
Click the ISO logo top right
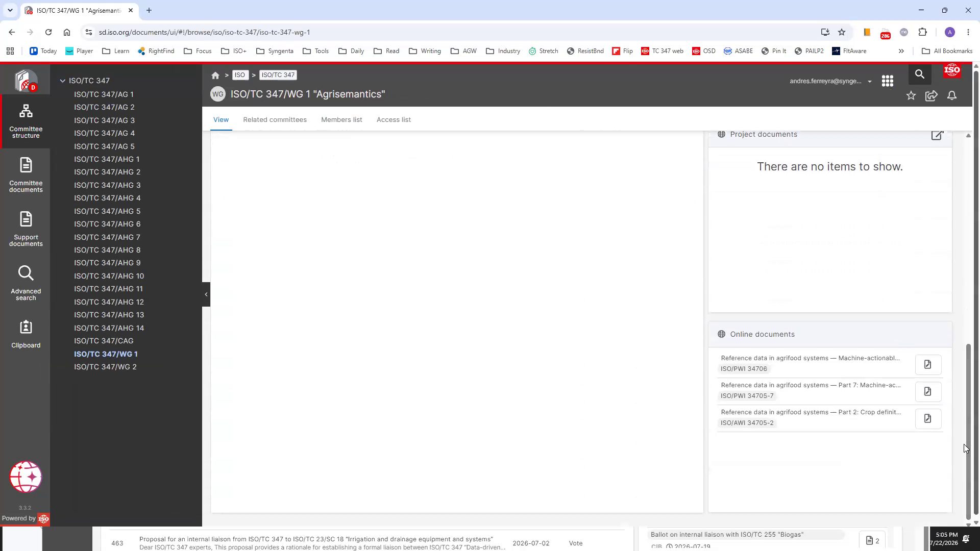952,70
